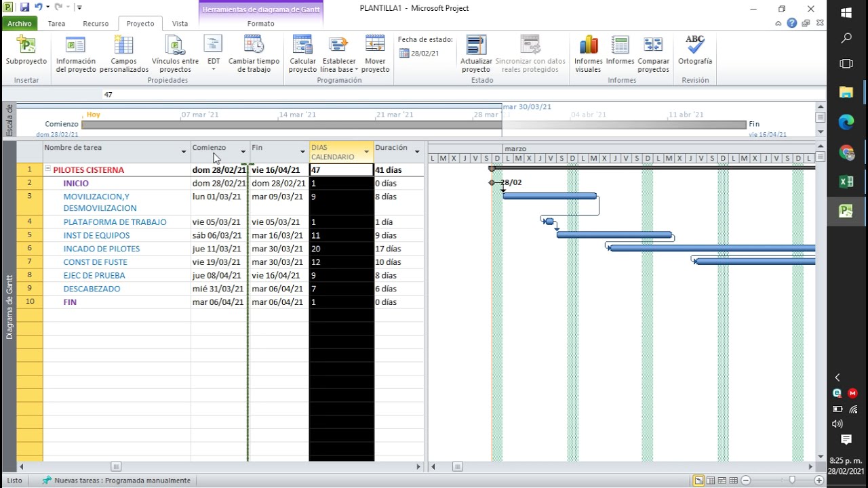Image resolution: width=868 pixels, height=488 pixels.
Task: Open Windows Start menu
Action: [x=846, y=12]
